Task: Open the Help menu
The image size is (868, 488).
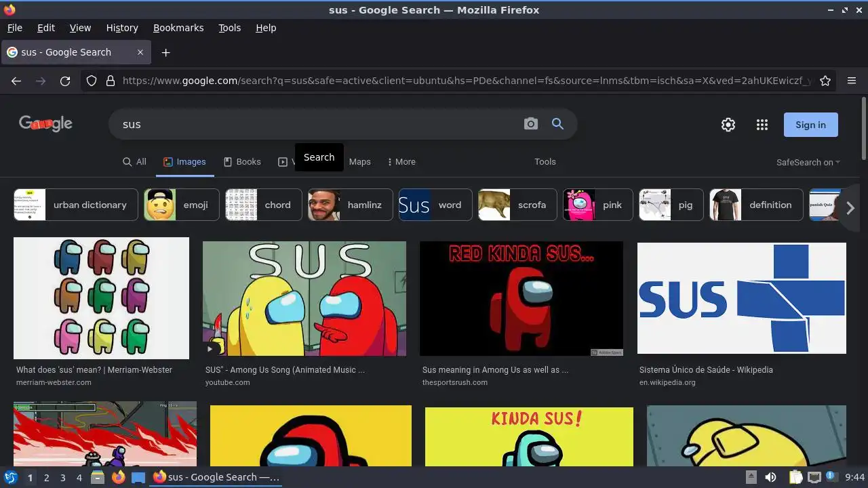Action: (x=266, y=28)
